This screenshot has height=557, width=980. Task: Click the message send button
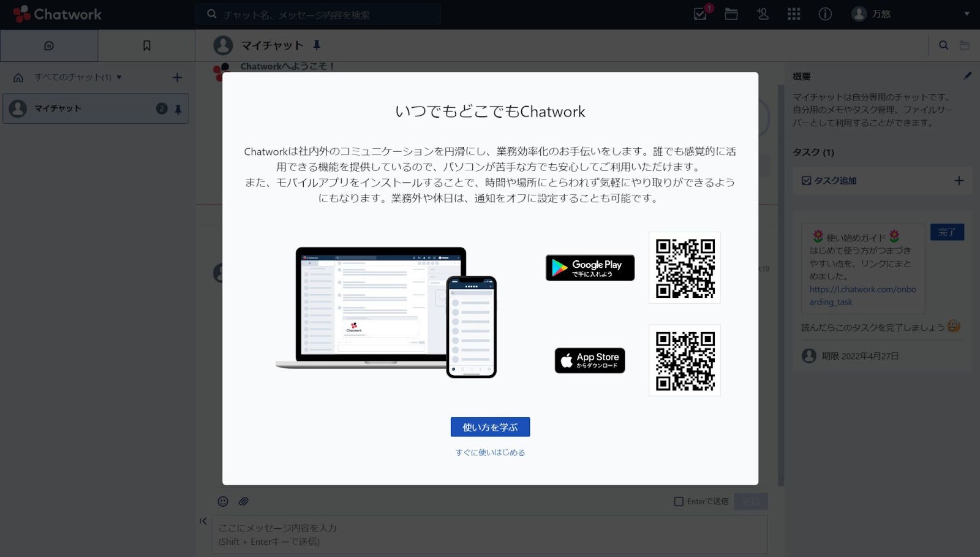[x=750, y=501]
